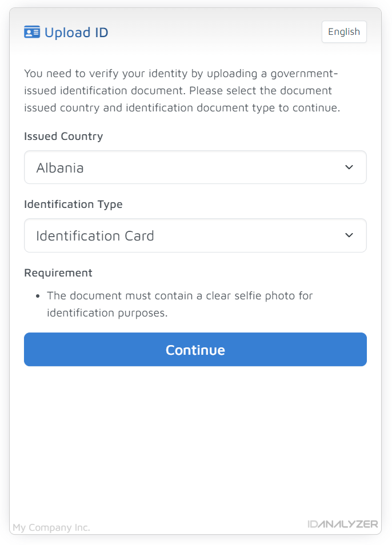The width and height of the screenshot is (392, 545).
Task: Click the Upload ID heading text
Action: coord(77,33)
